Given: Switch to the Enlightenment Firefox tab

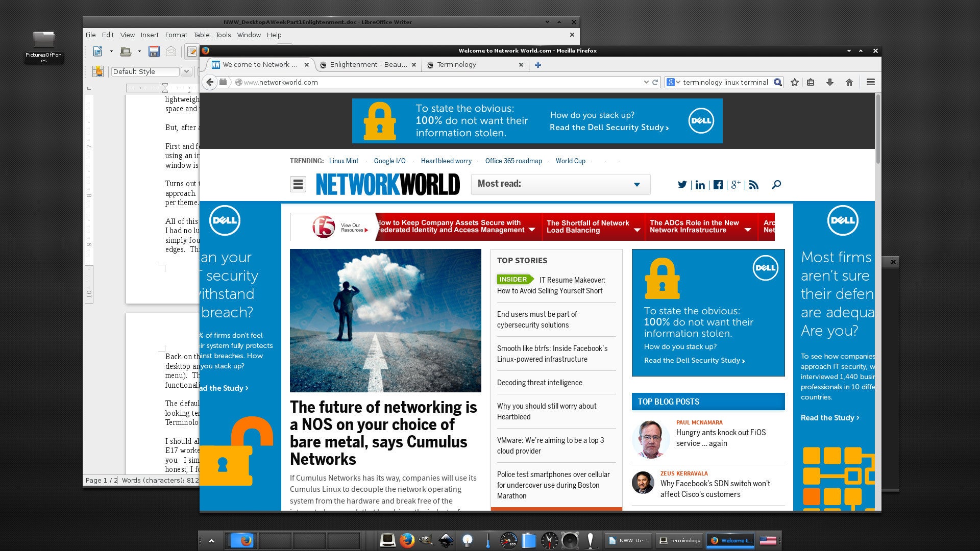Looking at the screenshot, I should [367, 65].
